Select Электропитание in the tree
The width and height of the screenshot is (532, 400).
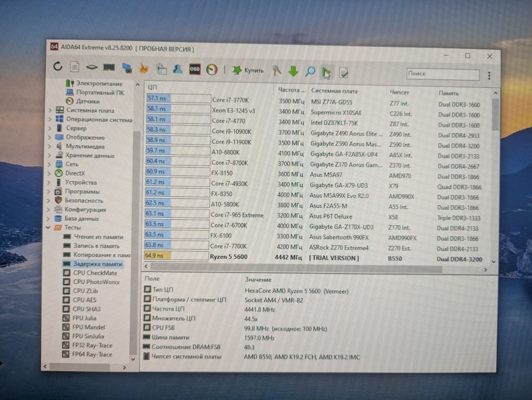[94, 84]
